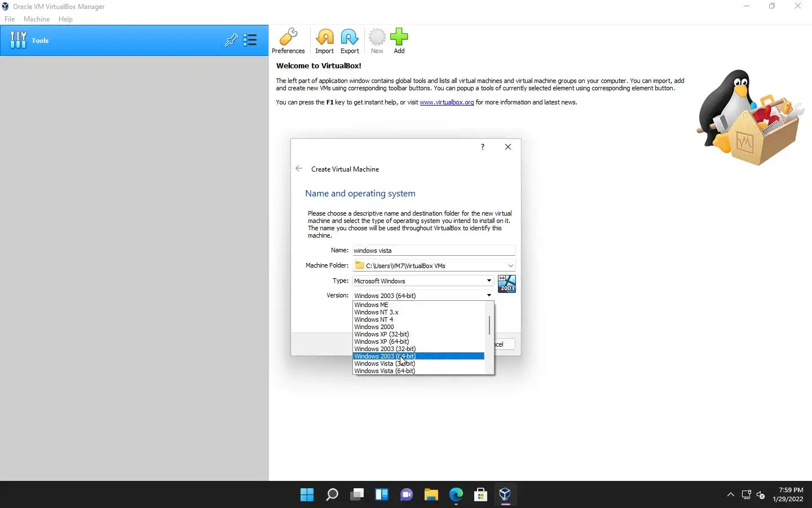The height and width of the screenshot is (508, 812).
Task: Click the help question mark in dialog
Action: pyautogui.click(x=483, y=147)
